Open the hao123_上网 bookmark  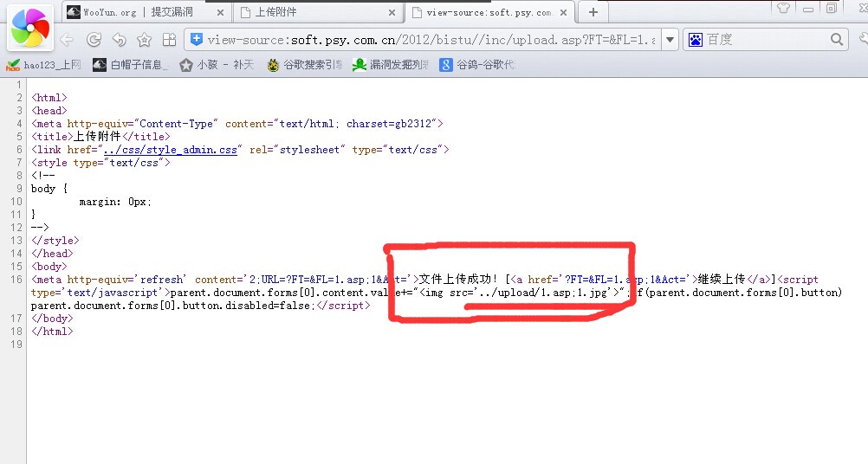(x=43, y=65)
